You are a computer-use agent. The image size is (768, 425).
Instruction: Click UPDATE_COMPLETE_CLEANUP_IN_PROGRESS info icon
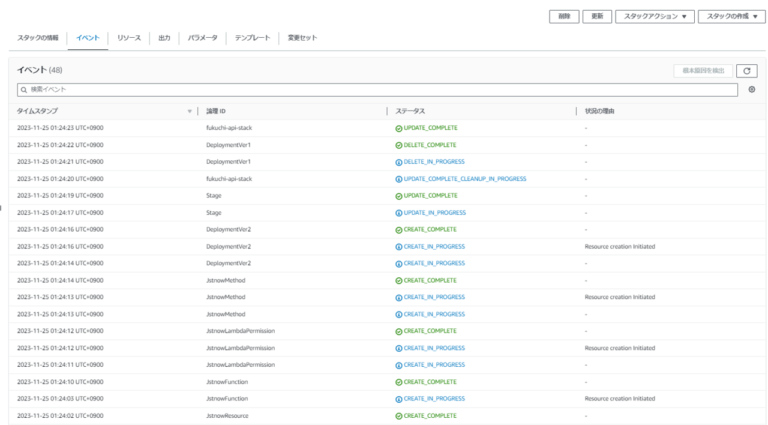(x=399, y=179)
